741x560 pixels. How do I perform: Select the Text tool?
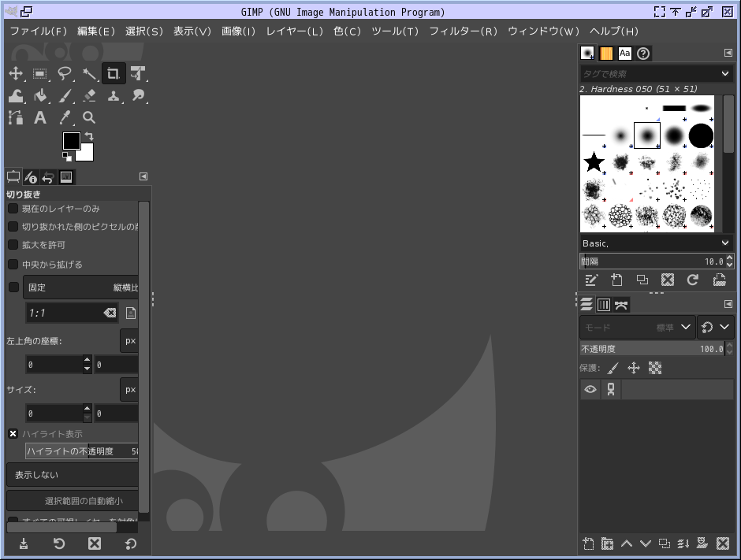coord(40,117)
